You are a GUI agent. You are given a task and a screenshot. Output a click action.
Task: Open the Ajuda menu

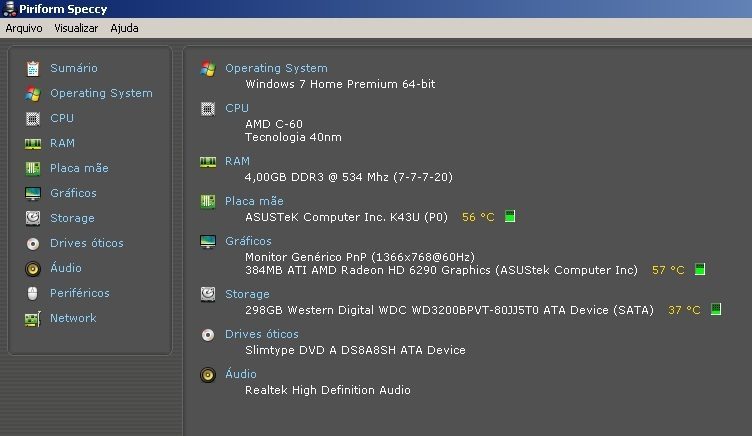124,28
